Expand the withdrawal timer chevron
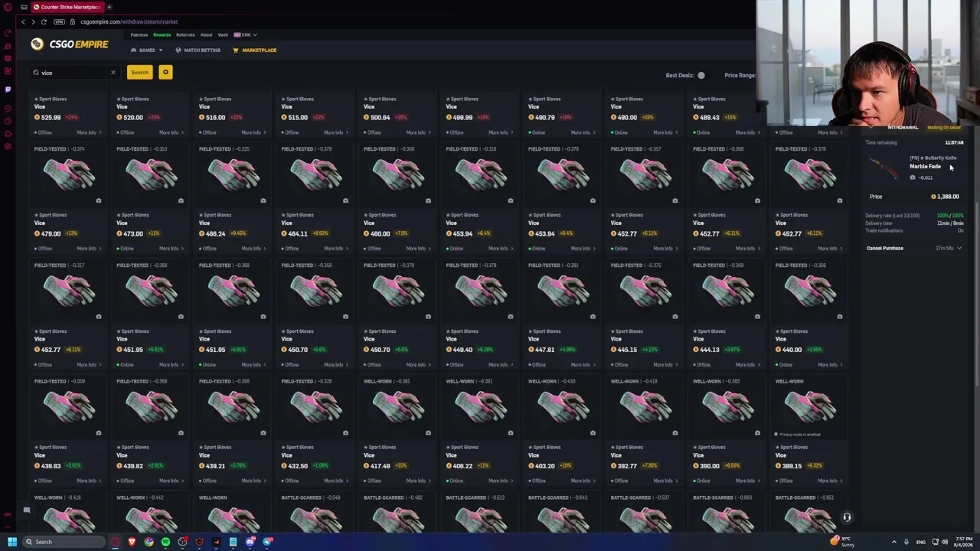 [959, 248]
